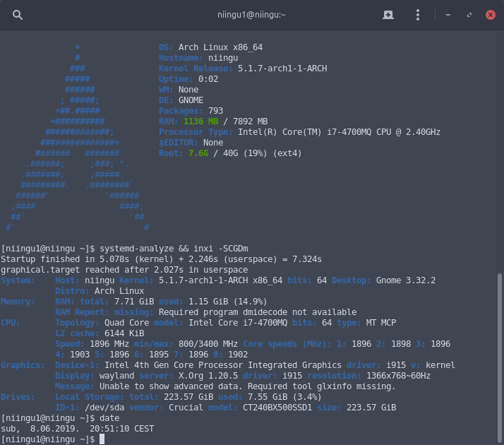The image size is (504, 445).
Task: Click the 'date' command at the prompt
Action: 109,418
